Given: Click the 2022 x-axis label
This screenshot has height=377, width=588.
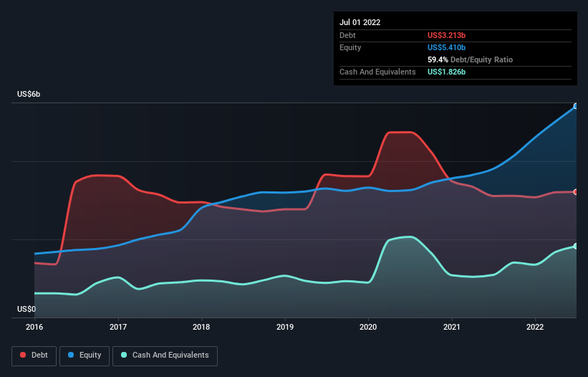Looking at the screenshot, I should click(x=535, y=327).
